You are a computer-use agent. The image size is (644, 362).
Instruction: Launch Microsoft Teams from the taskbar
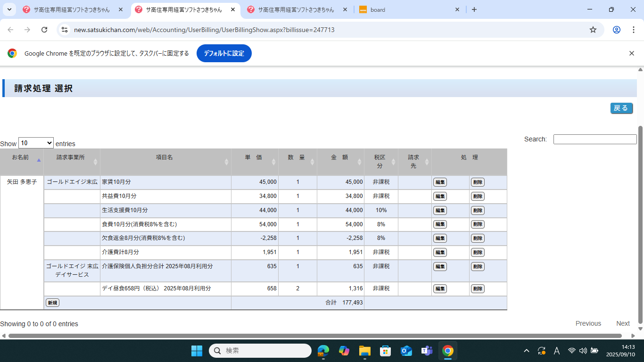(427, 351)
